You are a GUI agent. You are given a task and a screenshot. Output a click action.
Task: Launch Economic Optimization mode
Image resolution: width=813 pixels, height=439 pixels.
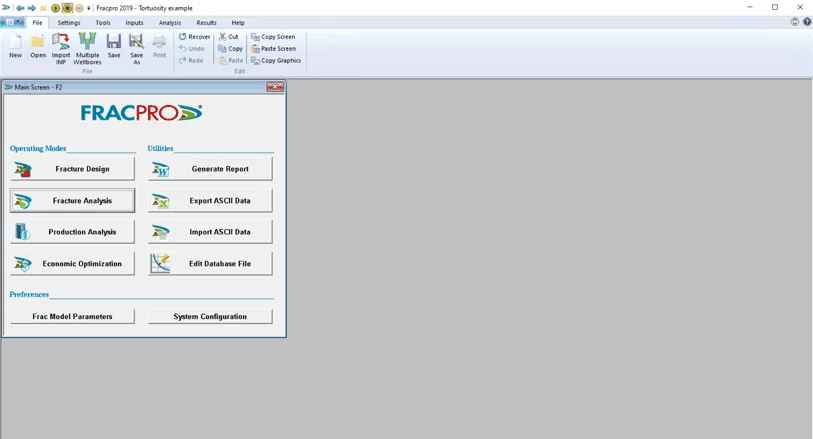72,263
